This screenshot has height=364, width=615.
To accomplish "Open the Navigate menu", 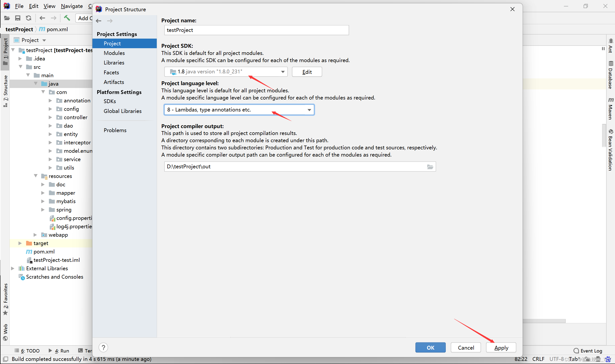I will point(72,6).
